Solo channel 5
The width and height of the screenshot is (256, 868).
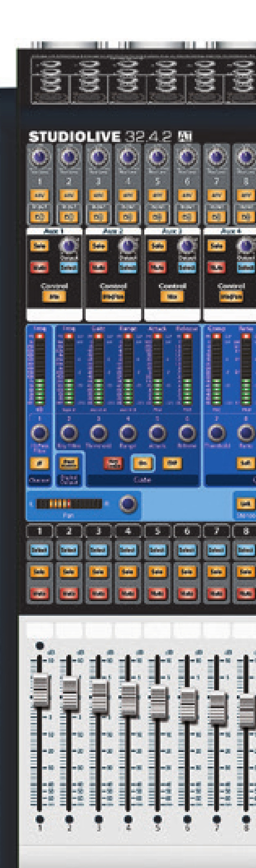point(157,572)
